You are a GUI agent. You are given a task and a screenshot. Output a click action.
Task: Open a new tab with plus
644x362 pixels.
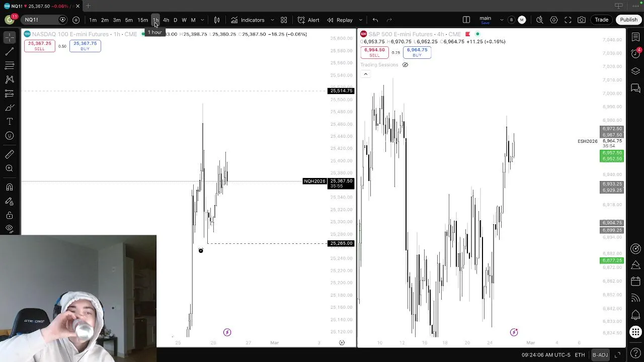[88, 6]
